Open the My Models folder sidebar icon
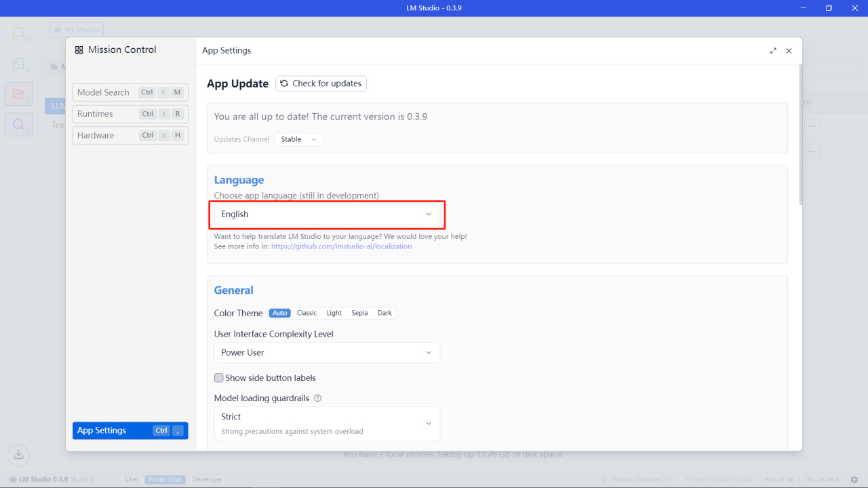 coord(19,94)
